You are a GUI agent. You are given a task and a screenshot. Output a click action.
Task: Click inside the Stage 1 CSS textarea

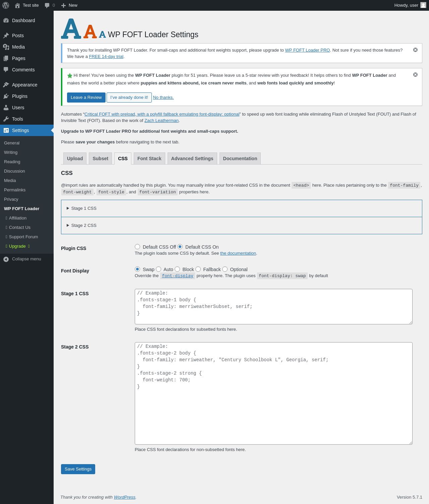tap(273, 307)
